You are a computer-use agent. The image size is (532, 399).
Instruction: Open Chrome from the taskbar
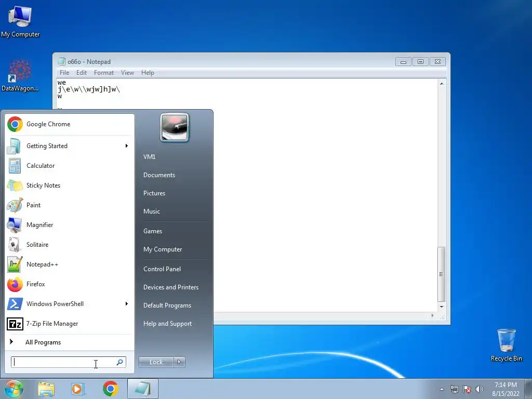111,389
